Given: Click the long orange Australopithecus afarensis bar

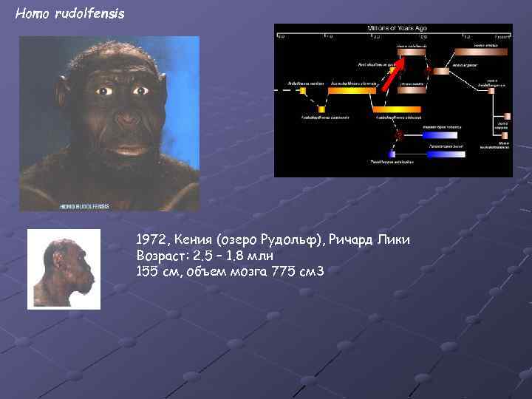Looking at the screenshot, I should pos(352,91).
